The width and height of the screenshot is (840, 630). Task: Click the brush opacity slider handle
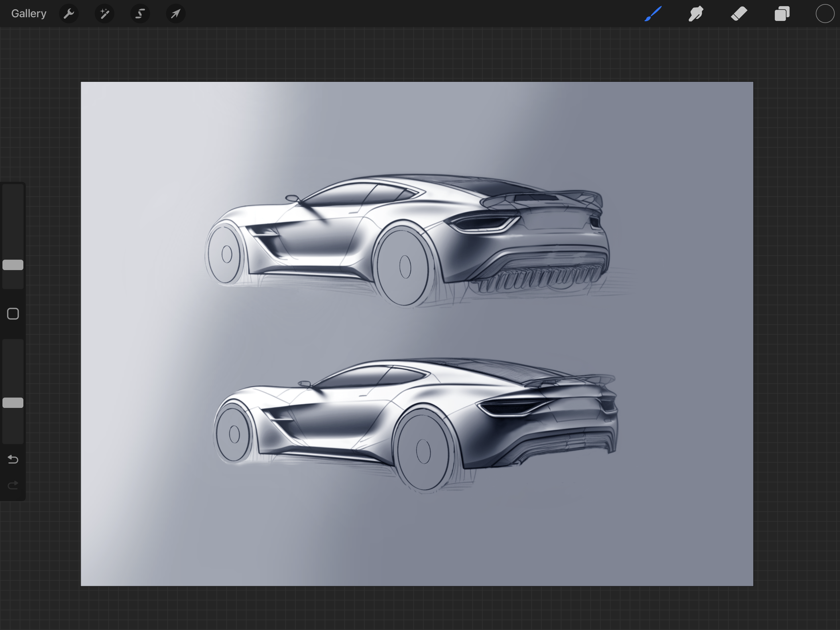pos(13,403)
